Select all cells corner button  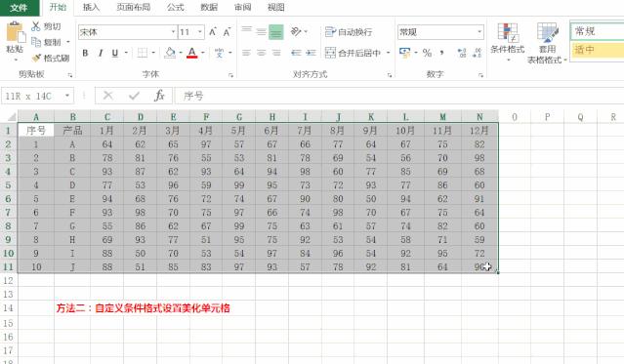9,116
